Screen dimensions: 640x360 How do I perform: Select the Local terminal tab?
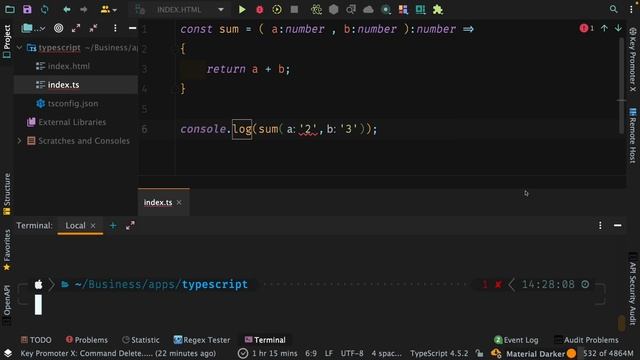[76, 226]
